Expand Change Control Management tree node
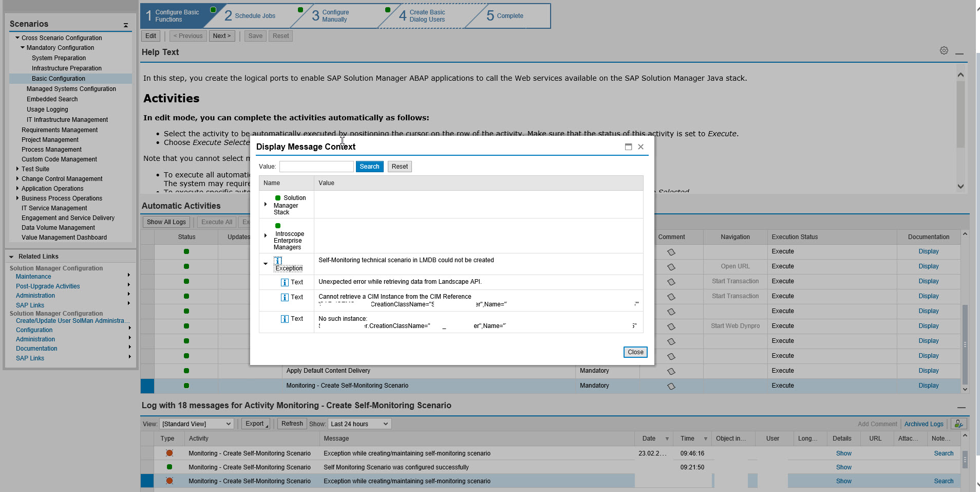Screen dimensions: 980x492 pyautogui.click(x=17, y=178)
